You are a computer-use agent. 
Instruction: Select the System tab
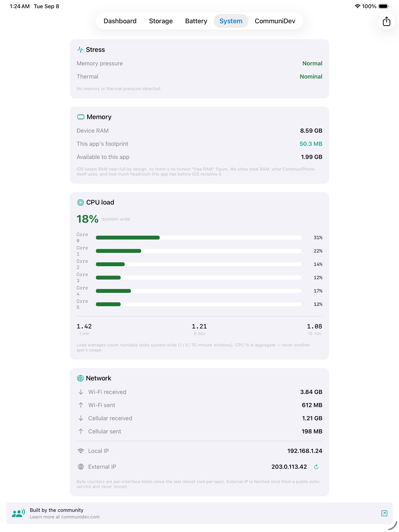tap(231, 21)
